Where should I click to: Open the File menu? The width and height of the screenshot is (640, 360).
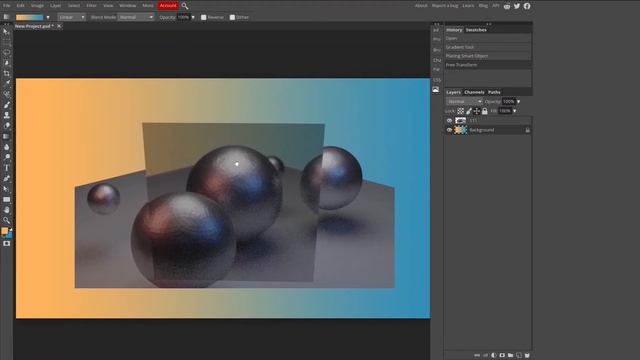7,6
